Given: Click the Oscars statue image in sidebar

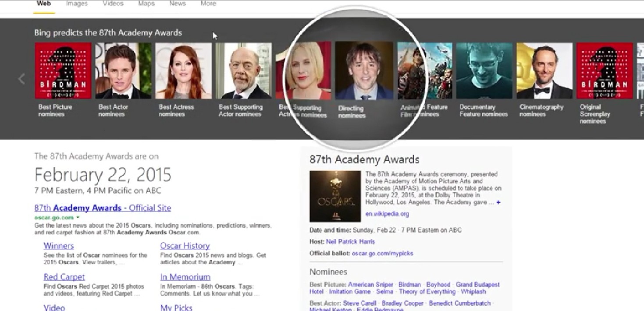Looking at the screenshot, I should (335, 196).
